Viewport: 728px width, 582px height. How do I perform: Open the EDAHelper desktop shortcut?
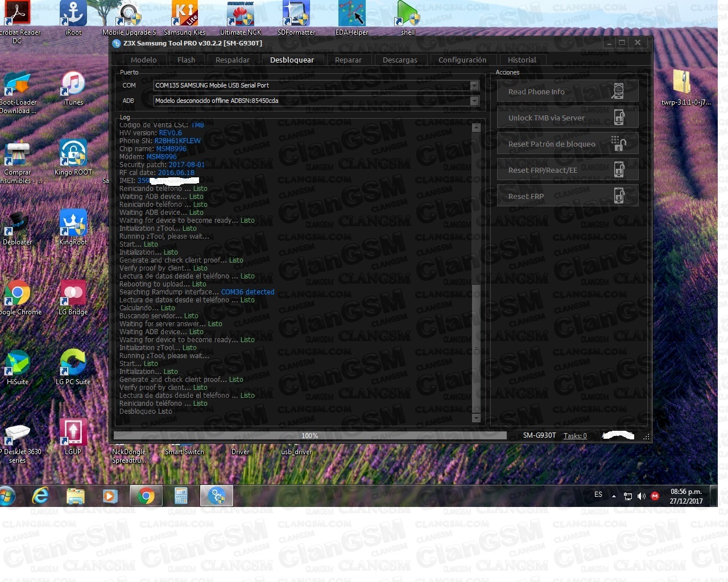pyautogui.click(x=352, y=18)
